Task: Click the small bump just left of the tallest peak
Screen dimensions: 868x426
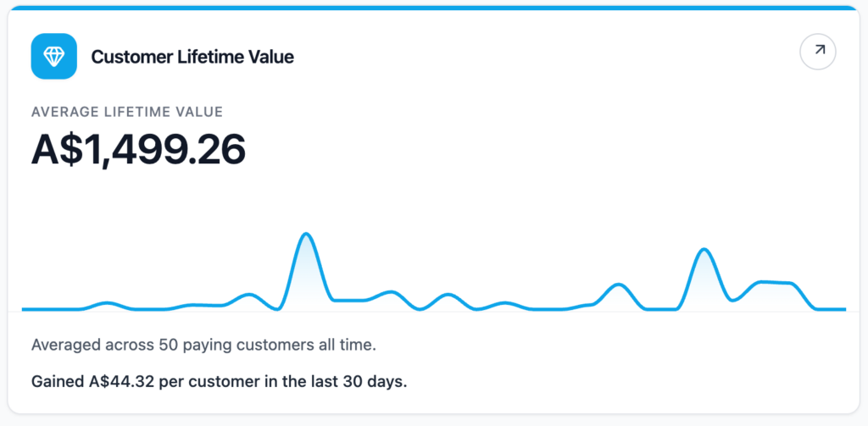Action: (249, 295)
